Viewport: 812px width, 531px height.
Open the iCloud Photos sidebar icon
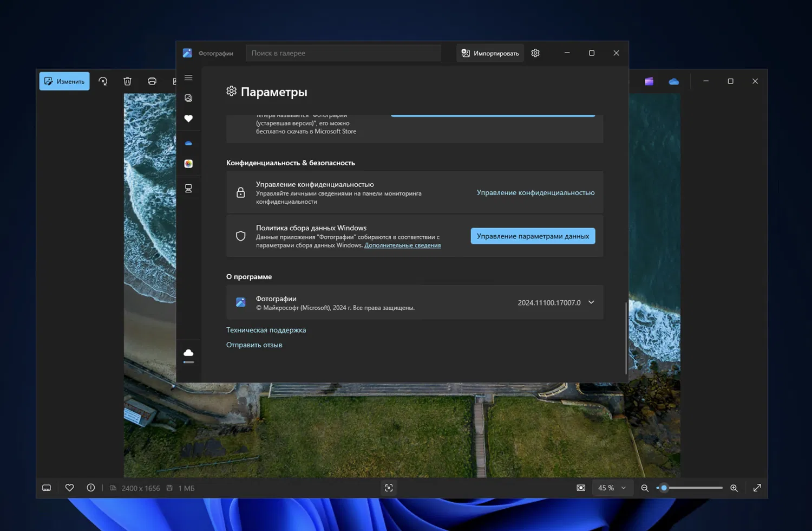point(188,164)
